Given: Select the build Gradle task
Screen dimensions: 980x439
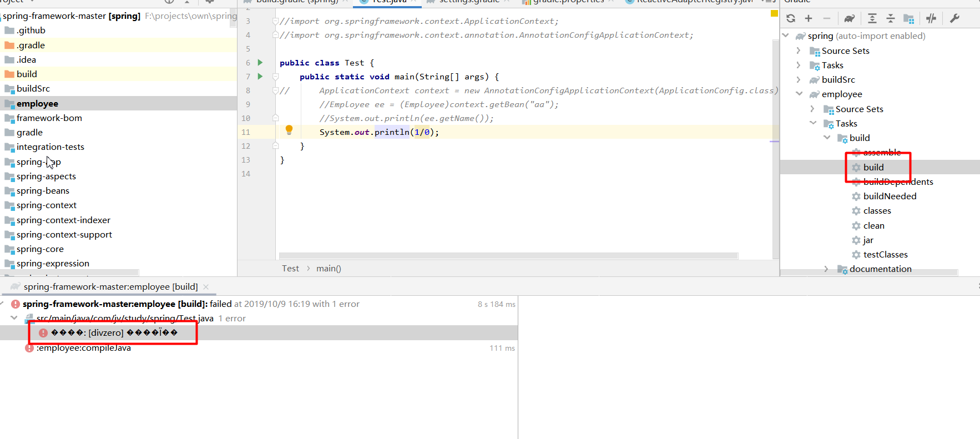Looking at the screenshot, I should [x=873, y=167].
